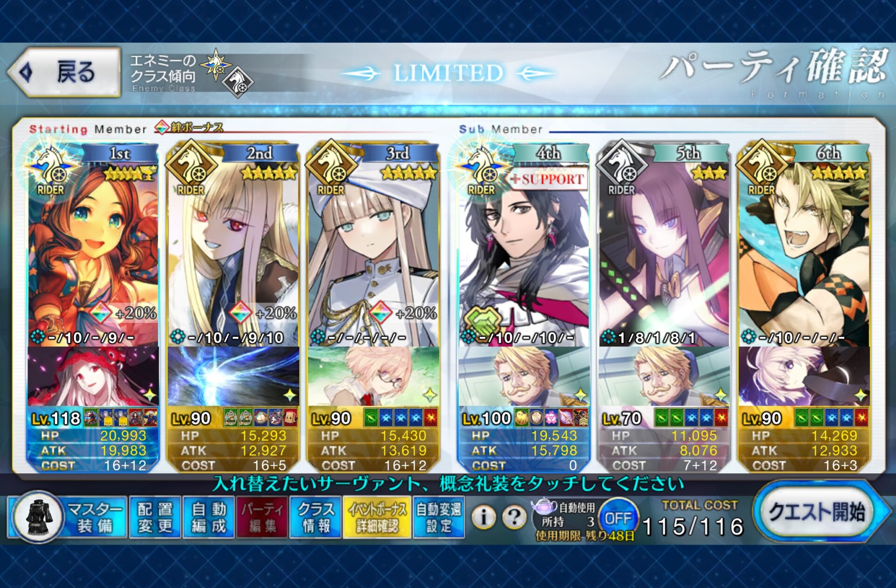Image resolution: width=896 pixels, height=588 pixels.
Task: Toggle the auto-use OFF switch
Action: [618, 517]
